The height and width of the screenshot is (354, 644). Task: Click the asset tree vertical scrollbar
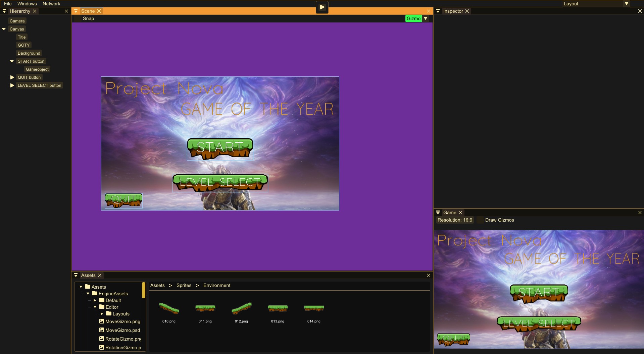click(144, 290)
